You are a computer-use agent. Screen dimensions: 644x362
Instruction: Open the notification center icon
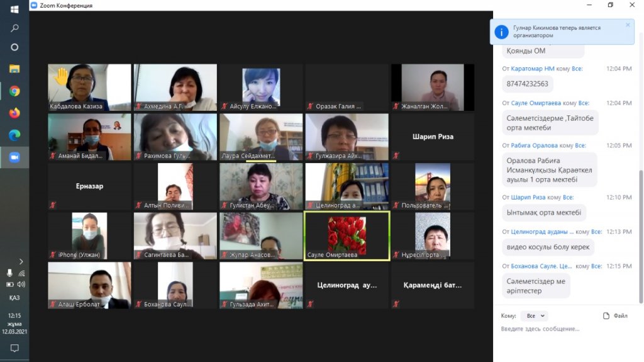[14, 348]
